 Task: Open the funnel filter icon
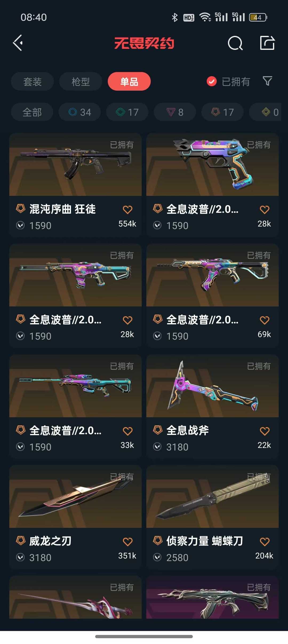point(267,81)
